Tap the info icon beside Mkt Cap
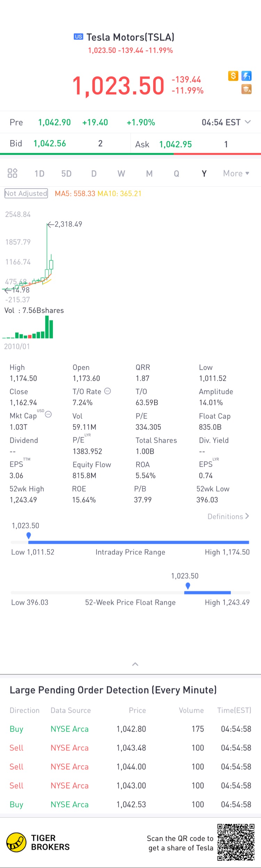This screenshot has height=868, width=261. 48,414
